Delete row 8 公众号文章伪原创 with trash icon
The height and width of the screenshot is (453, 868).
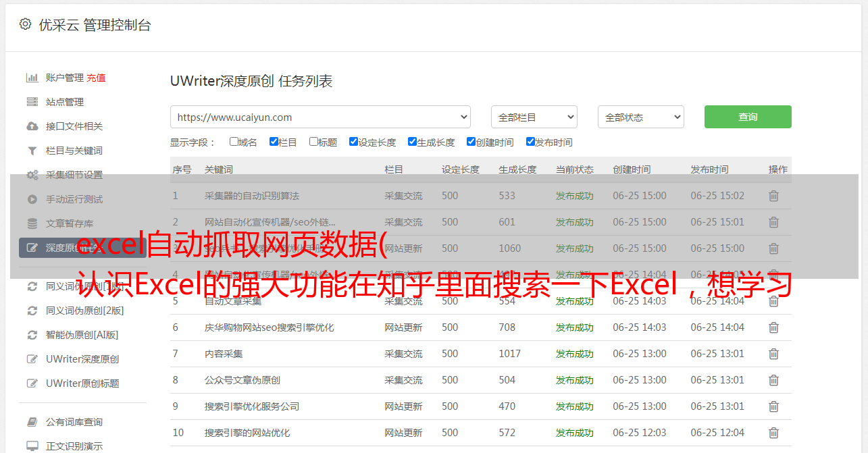tap(773, 380)
